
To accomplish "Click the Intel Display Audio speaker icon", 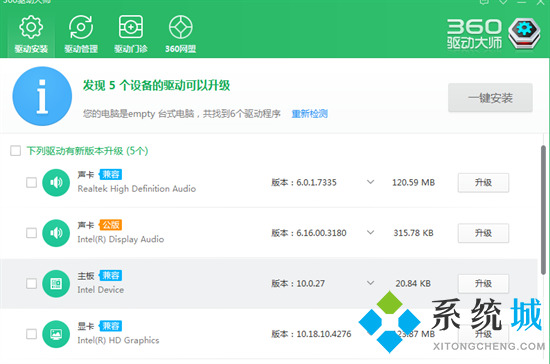I will click(x=56, y=233).
